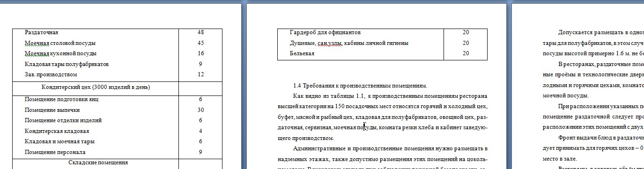The image size is (644, 169).
Task: Click 'Помещение персонала' table row
Action: pyautogui.click(x=118, y=152)
